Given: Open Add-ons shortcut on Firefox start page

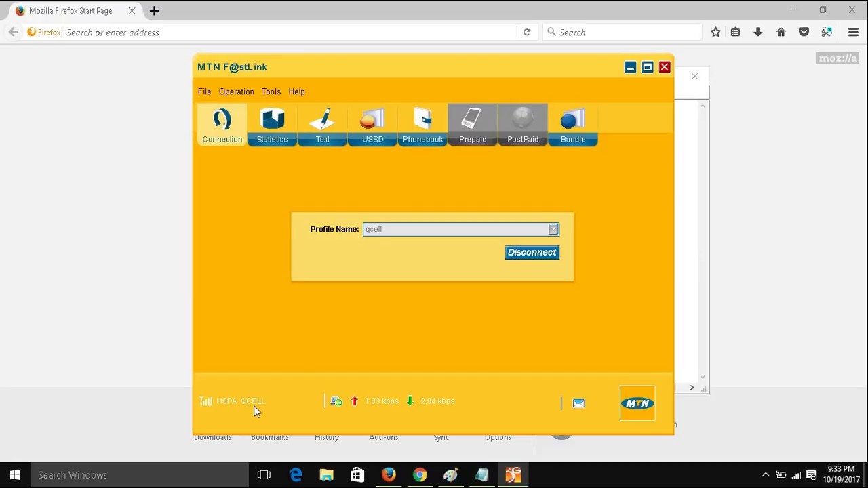Looking at the screenshot, I should pos(384,437).
